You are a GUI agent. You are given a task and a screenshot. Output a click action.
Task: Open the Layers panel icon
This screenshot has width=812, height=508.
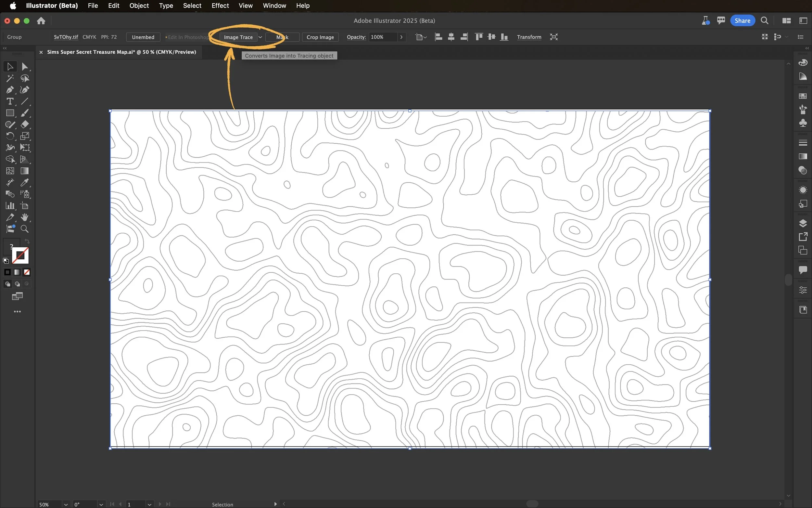coord(803,223)
